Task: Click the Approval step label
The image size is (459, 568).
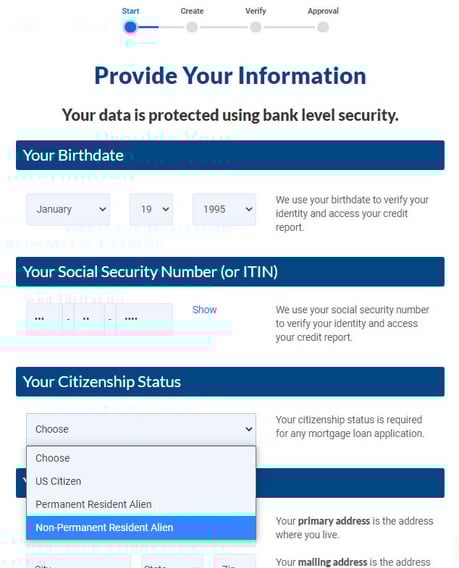Action: (x=323, y=11)
